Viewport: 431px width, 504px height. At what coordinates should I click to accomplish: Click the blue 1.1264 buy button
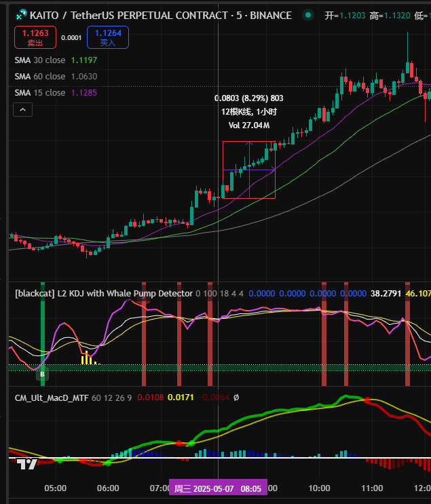(x=108, y=37)
